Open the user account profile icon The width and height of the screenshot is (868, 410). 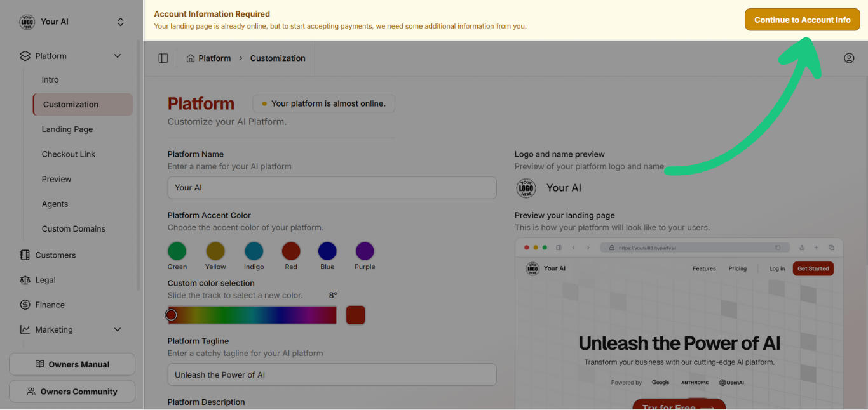click(849, 58)
